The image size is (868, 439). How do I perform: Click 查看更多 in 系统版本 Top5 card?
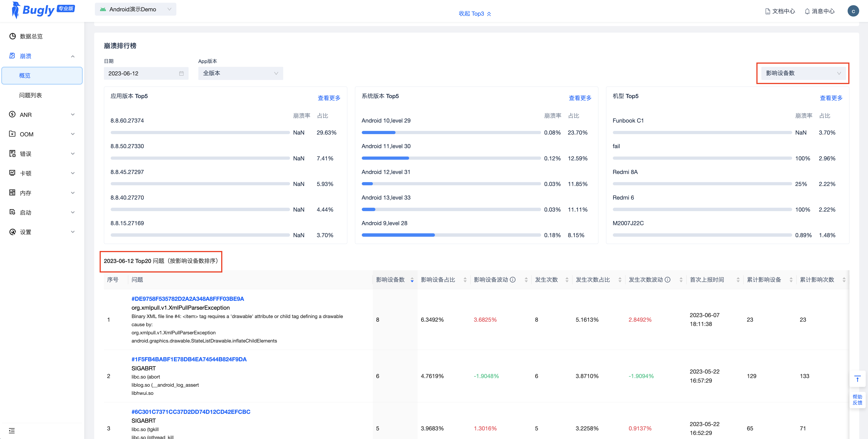[x=580, y=98]
